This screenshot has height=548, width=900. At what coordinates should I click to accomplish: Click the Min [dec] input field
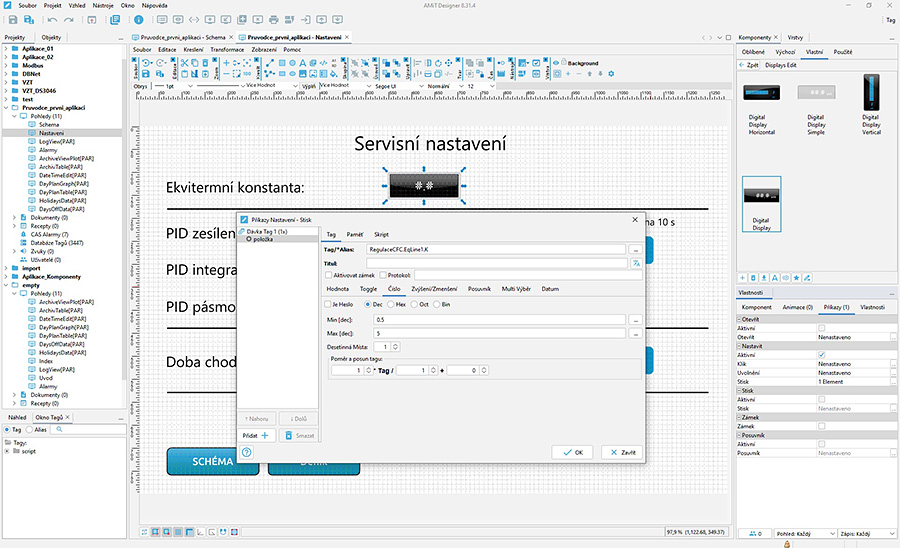tap(499, 320)
